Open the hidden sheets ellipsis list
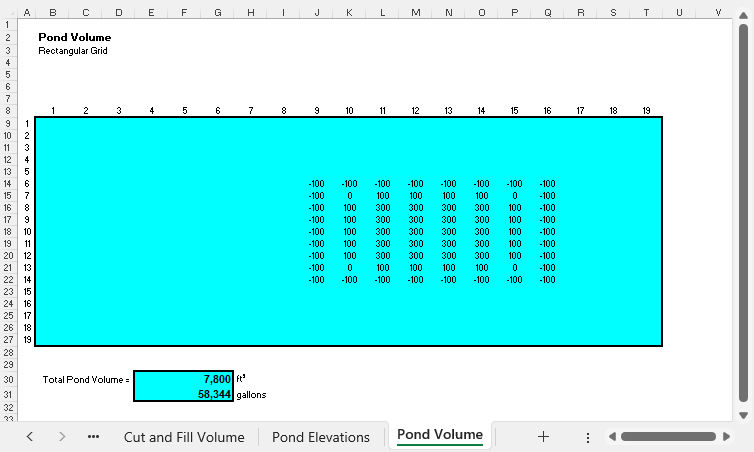The width and height of the screenshot is (754, 452). coord(94,437)
